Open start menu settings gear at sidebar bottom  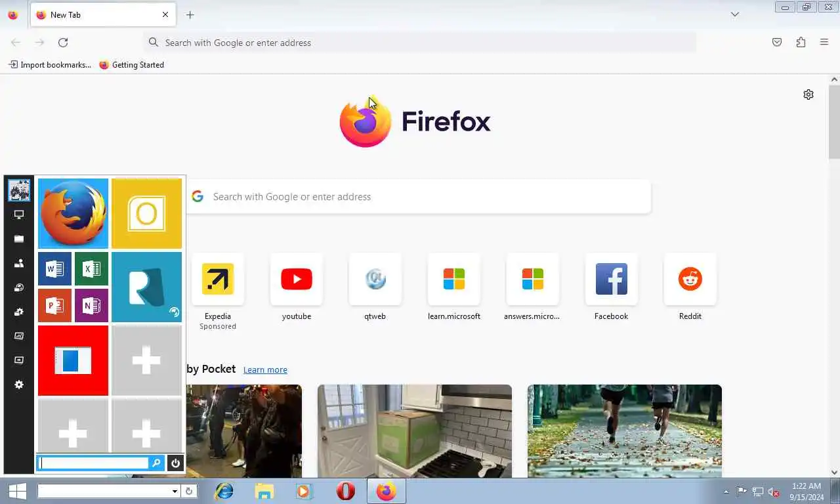[x=19, y=385]
